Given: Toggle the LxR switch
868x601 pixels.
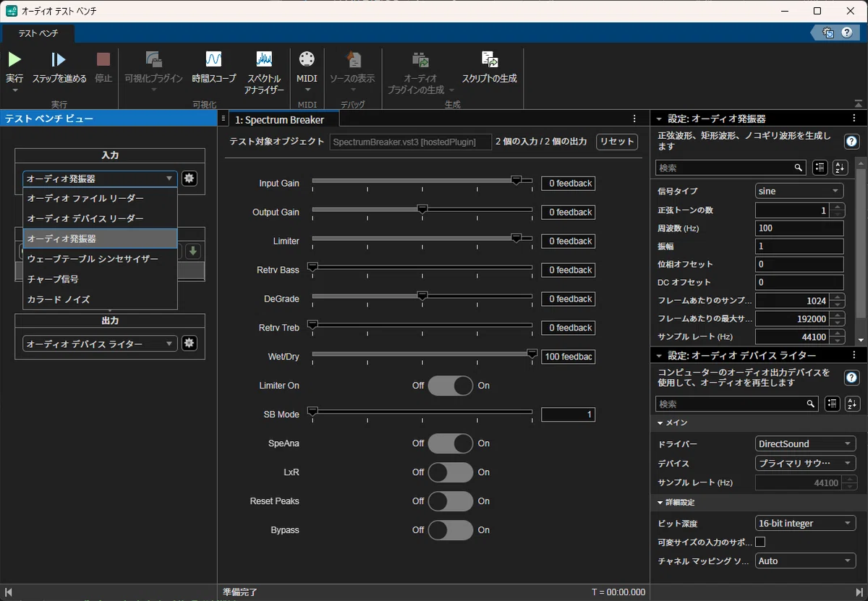Looking at the screenshot, I should point(451,472).
